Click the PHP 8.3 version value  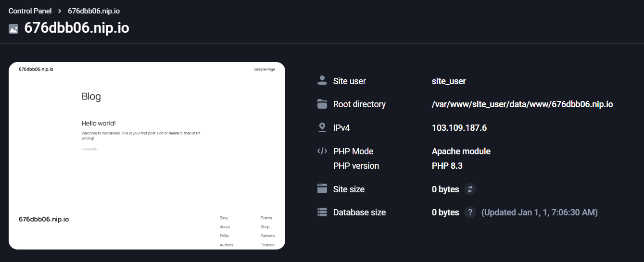click(x=447, y=165)
